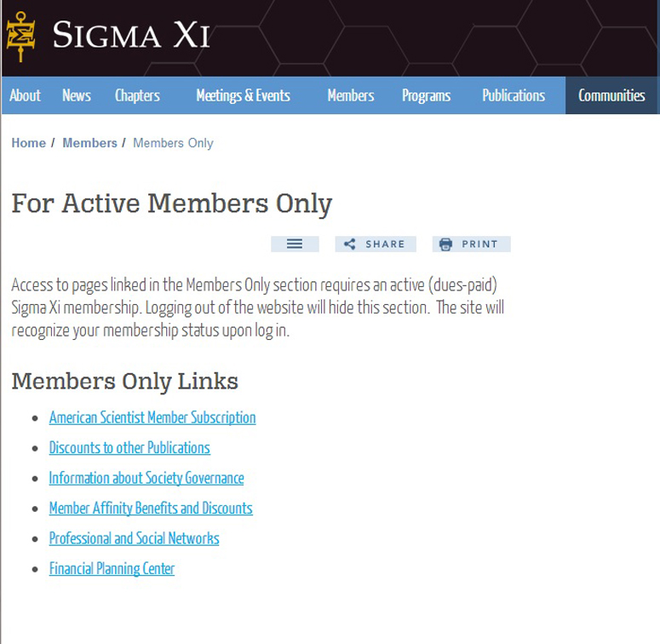This screenshot has width=660, height=644.
Task: Click the Sigma Xi key logo icon
Action: tap(20, 36)
